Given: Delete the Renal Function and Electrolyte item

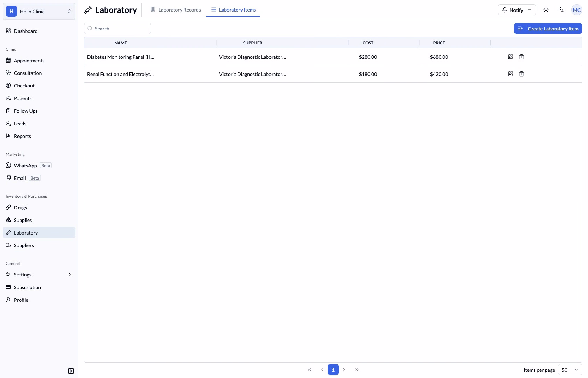Looking at the screenshot, I should tap(521, 74).
